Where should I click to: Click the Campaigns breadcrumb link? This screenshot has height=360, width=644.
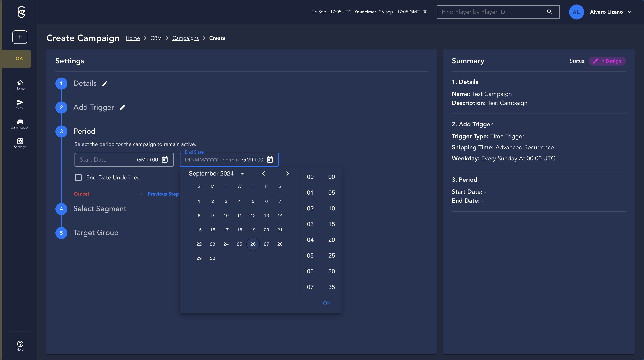[x=185, y=38]
